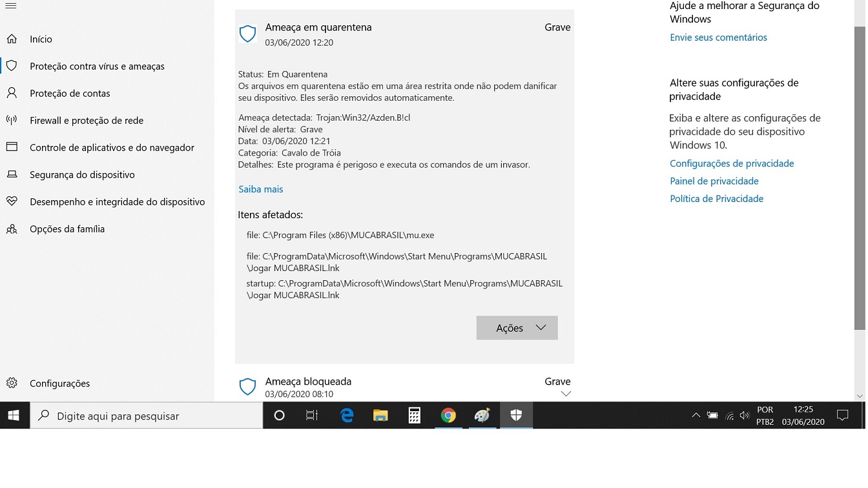Open Configurações gear icon
Viewport: 868px width, 488px height.
12,383
